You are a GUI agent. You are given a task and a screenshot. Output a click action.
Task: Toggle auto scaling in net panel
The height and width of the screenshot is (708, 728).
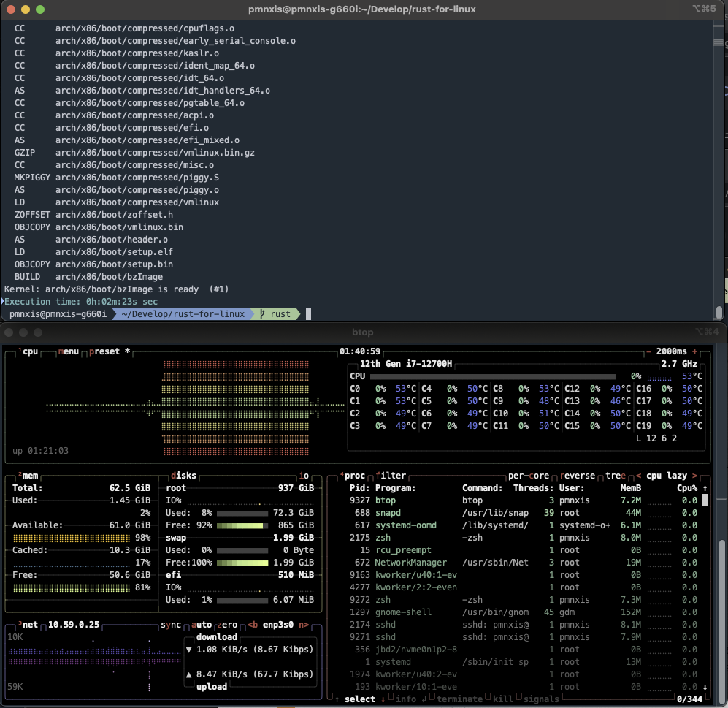click(x=202, y=625)
